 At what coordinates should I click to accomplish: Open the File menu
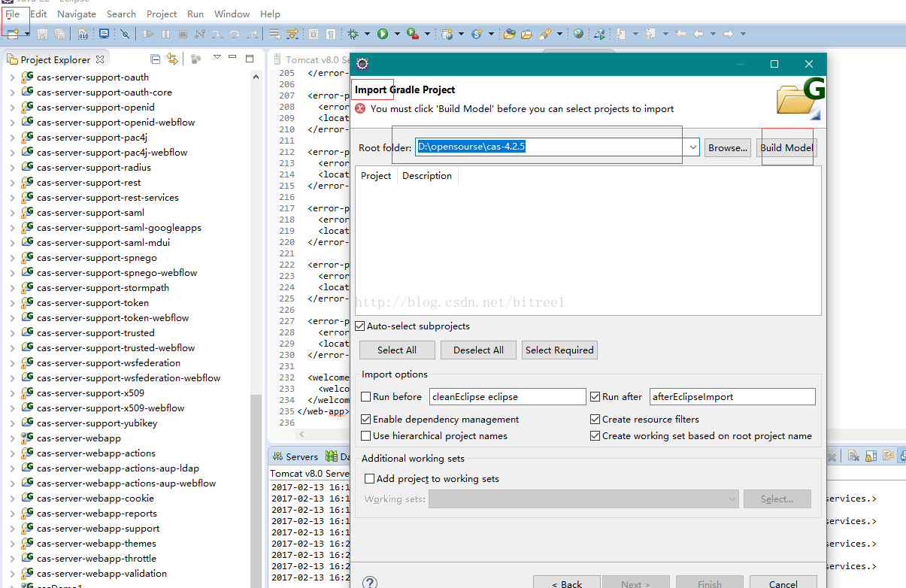[x=13, y=14]
